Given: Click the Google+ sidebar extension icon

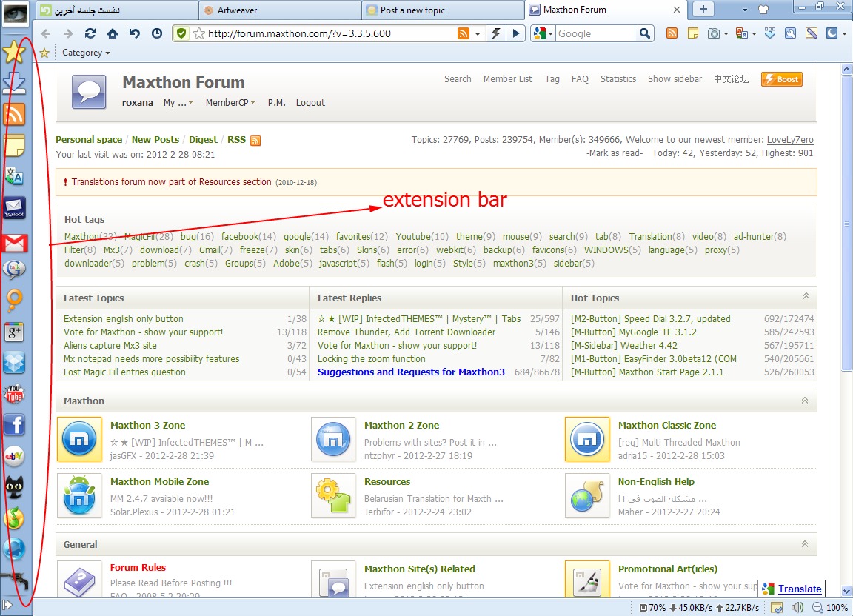Looking at the screenshot, I should [x=14, y=332].
